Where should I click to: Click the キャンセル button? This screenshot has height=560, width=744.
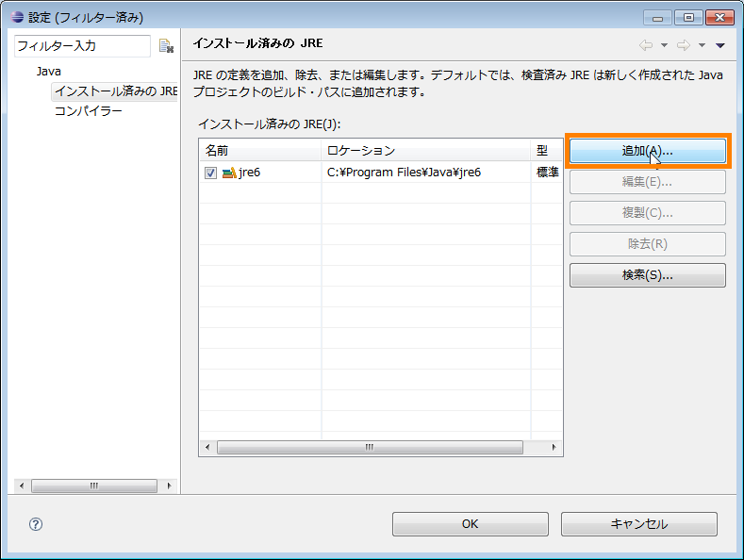[x=639, y=524]
